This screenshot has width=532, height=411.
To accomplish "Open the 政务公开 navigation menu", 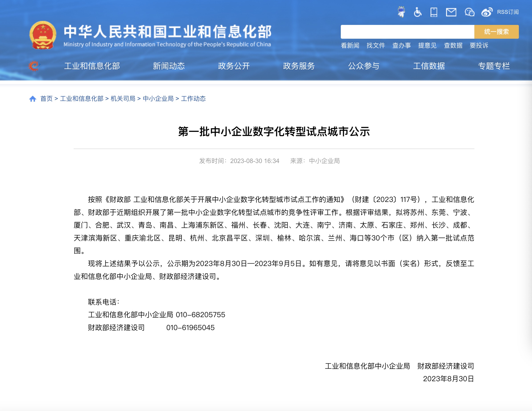I will coord(234,66).
